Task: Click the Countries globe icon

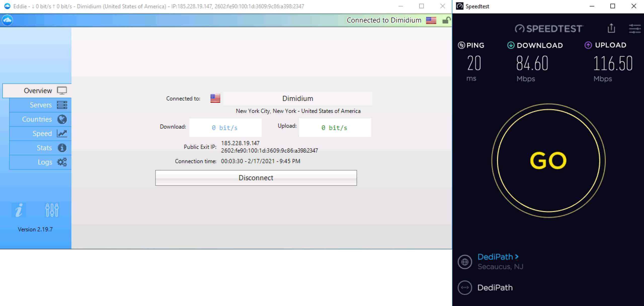Action: click(62, 119)
